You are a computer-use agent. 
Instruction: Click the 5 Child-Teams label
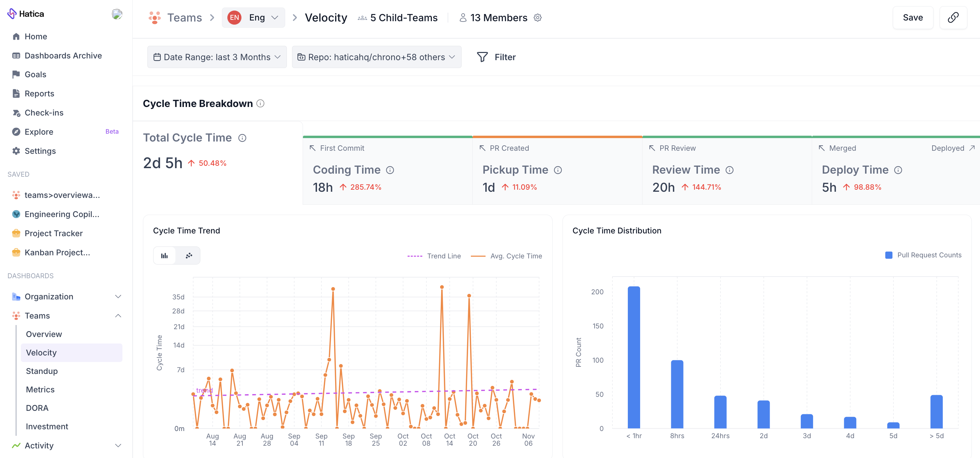[403, 17]
